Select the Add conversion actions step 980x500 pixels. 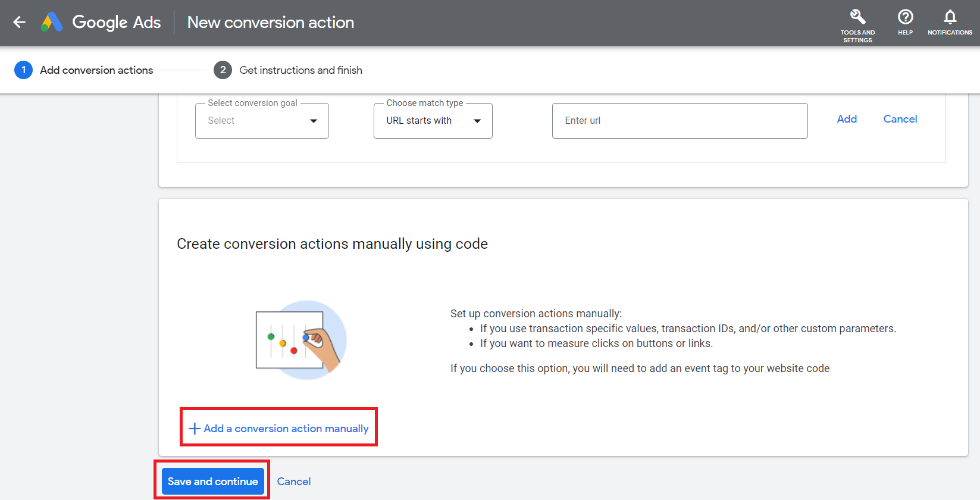coord(96,70)
